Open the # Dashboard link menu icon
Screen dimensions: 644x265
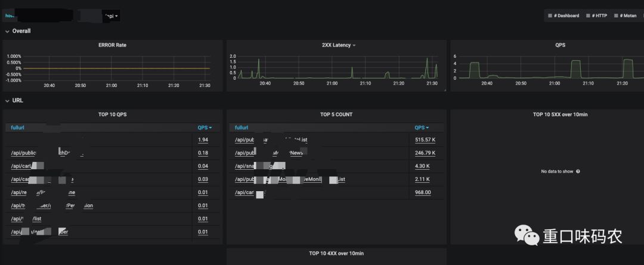point(550,15)
